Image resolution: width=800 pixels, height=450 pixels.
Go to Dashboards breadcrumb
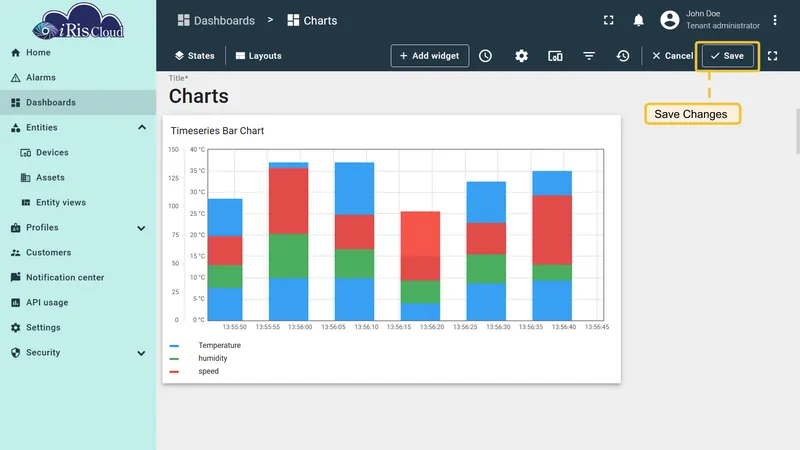coord(216,20)
